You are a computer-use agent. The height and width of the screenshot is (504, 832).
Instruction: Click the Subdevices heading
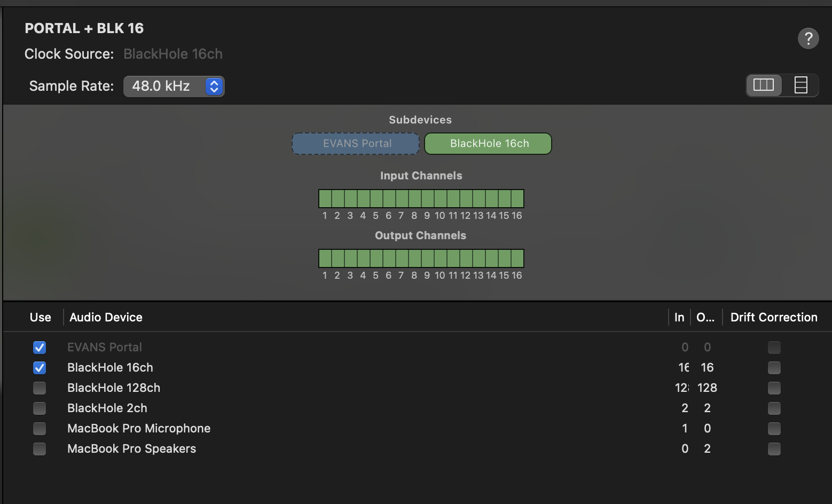click(x=420, y=120)
